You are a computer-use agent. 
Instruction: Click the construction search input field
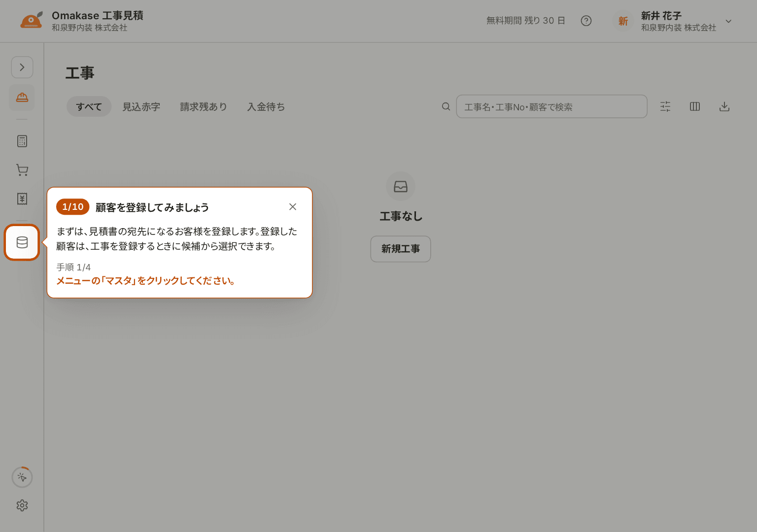click(x=552, y=106)
